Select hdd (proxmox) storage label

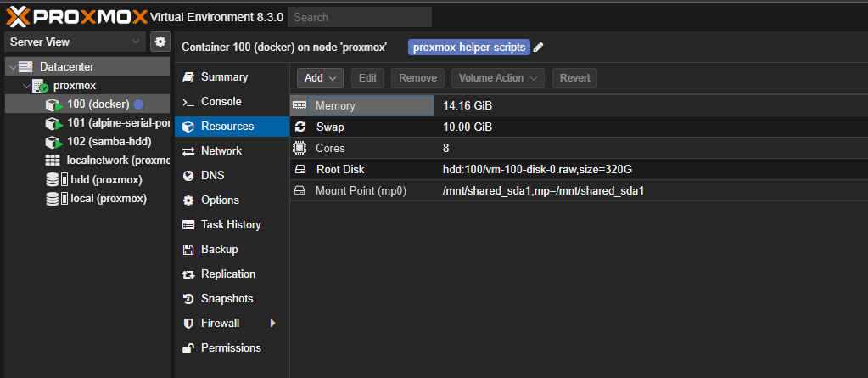click(106, 180)
